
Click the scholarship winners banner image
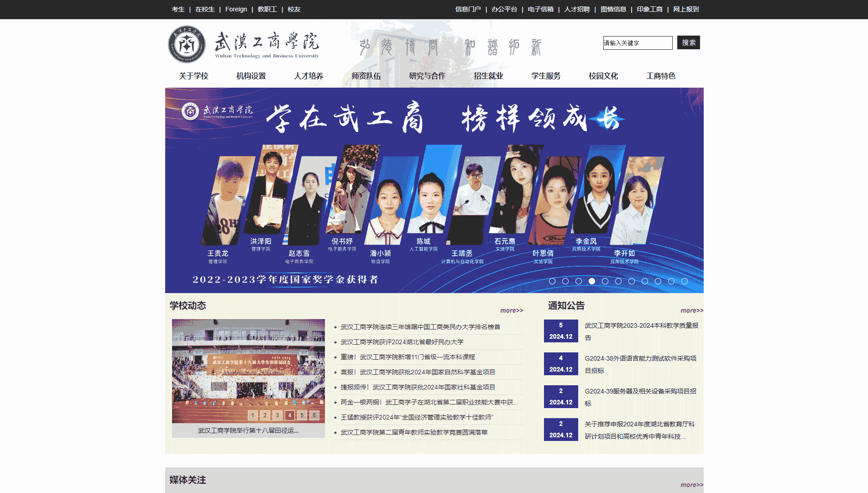click(434, 190)
